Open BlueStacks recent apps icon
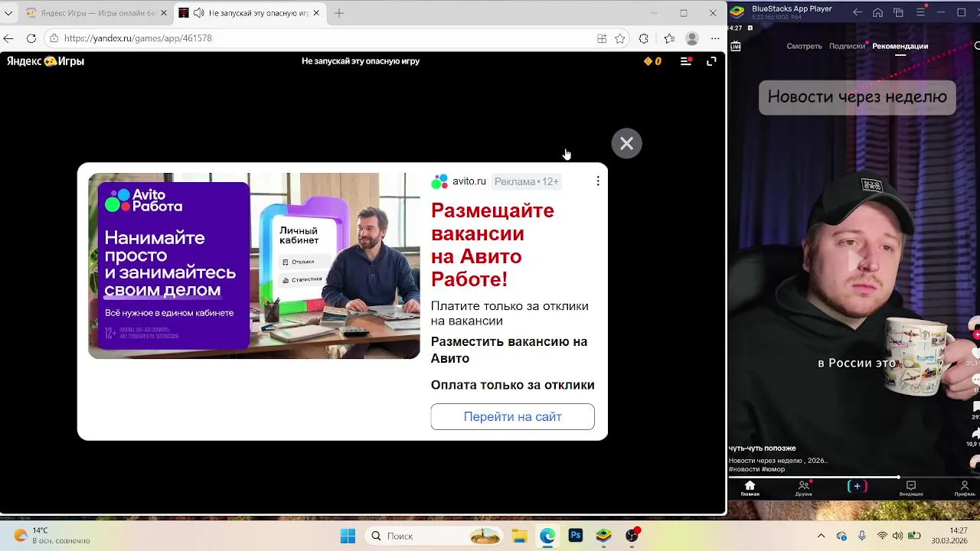The image size is (980, 551). (899, 12)
